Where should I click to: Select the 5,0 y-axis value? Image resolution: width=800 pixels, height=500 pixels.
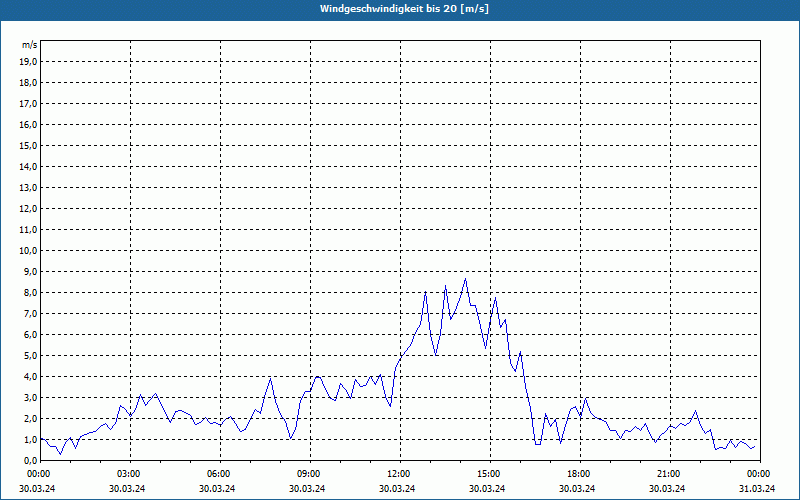(x=30, y=355)
